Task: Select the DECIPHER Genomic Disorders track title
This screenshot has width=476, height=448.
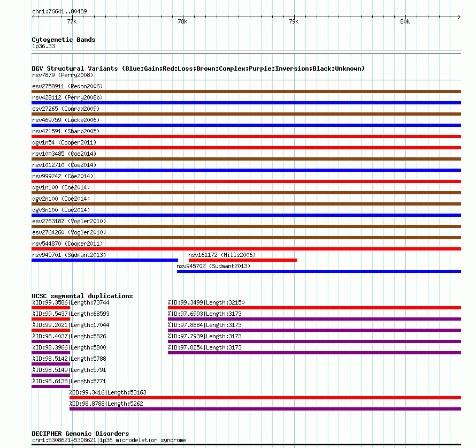Action: coord(80,434)
